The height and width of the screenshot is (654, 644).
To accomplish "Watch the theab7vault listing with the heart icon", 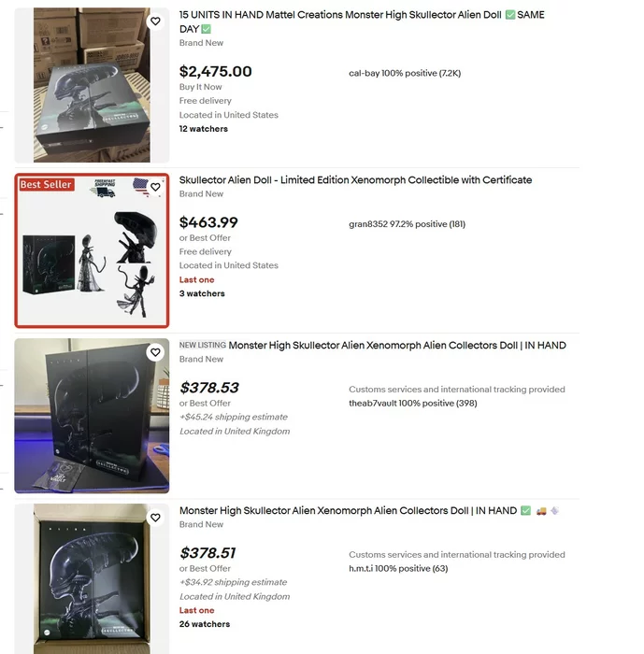I will tap(155, 352).
